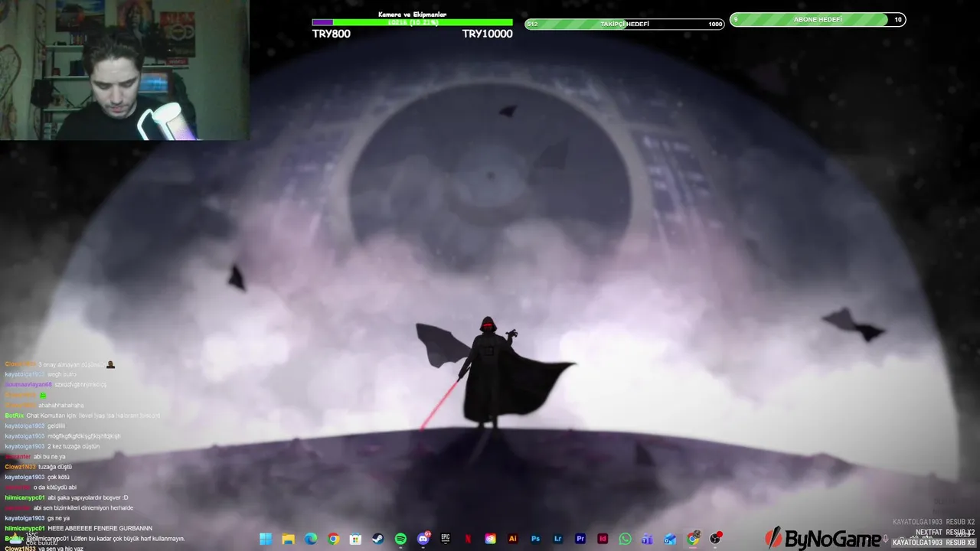This screenshot has height=551, width=980.
Task: Click the TRY800 amount label
Action: click(x=332, y=34)
